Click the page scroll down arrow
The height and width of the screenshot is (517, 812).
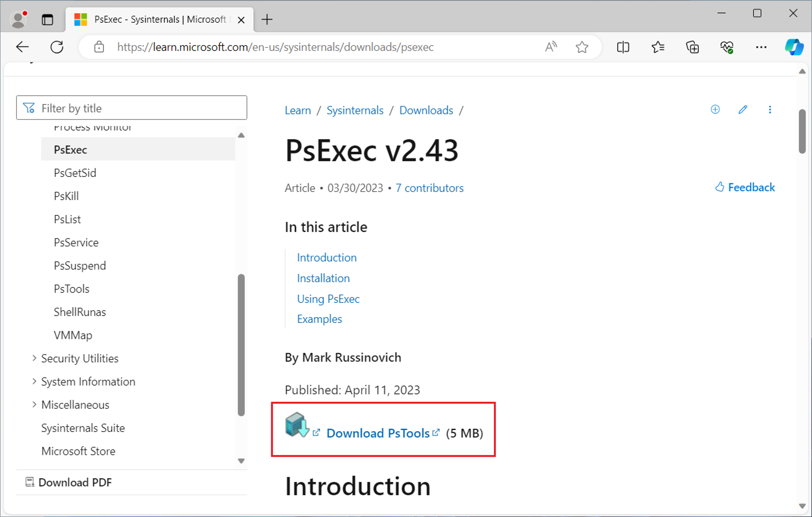[802, 506]
